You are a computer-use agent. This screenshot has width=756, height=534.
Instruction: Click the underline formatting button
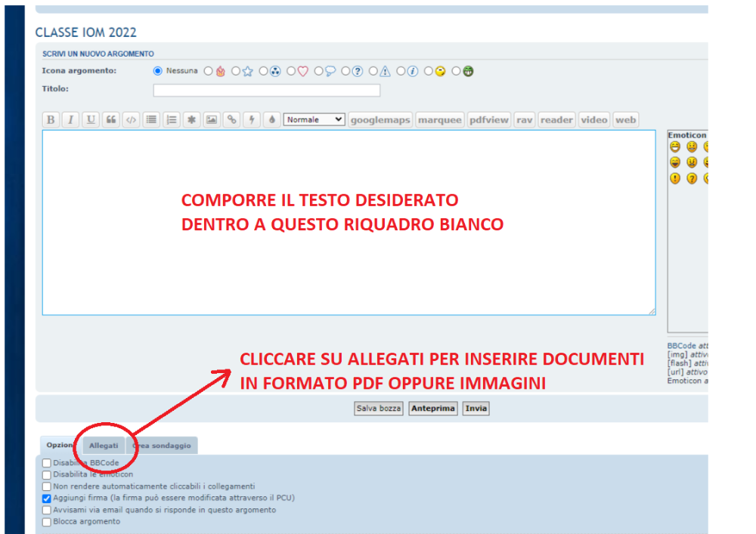91,119
